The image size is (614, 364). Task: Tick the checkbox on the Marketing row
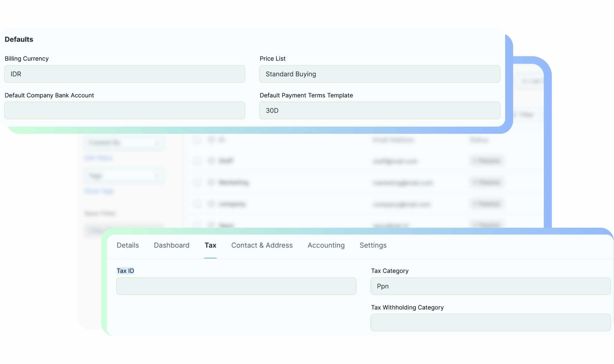click(x=197, y=183)
